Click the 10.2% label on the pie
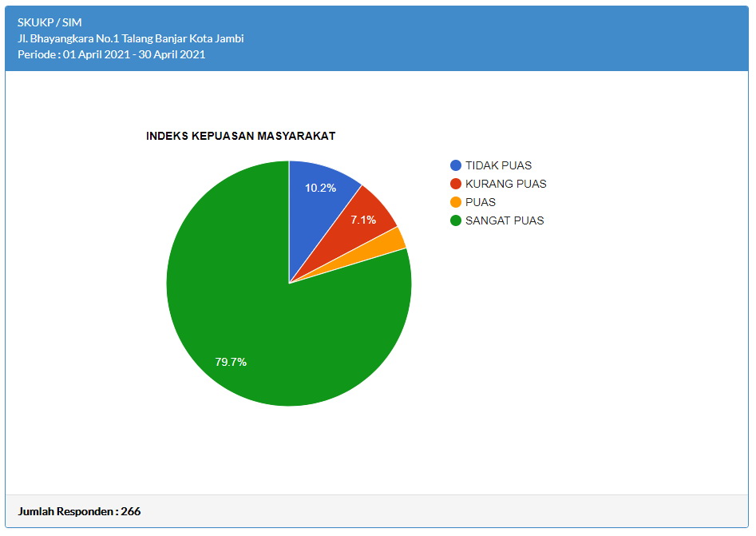The height and width of the screenshot is (536, 756). 320,188
